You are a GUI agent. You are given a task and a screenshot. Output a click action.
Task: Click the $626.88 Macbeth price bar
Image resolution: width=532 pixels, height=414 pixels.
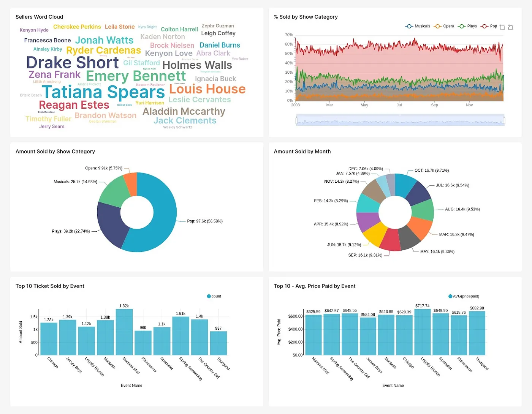[386, 335]
